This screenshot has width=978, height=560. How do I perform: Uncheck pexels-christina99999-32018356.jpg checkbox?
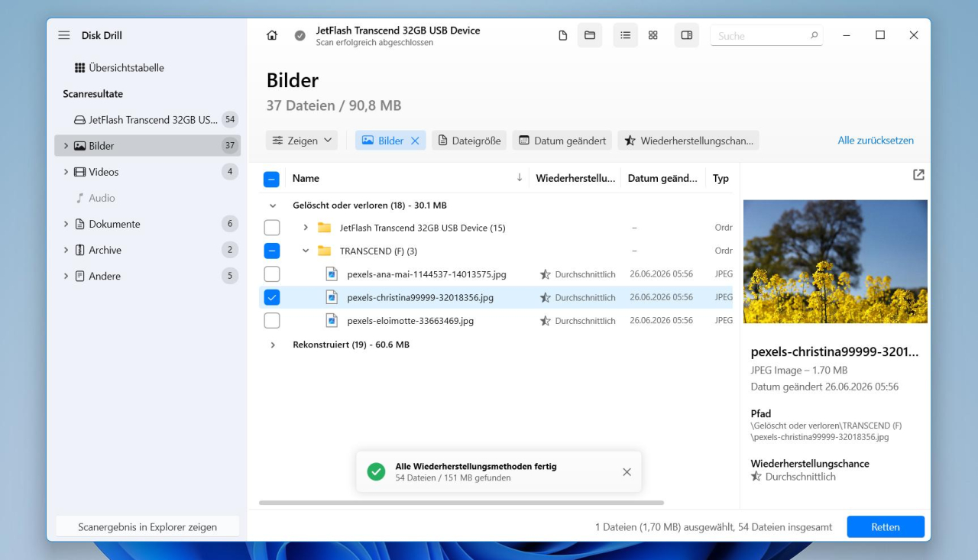[x=271, y=297]
